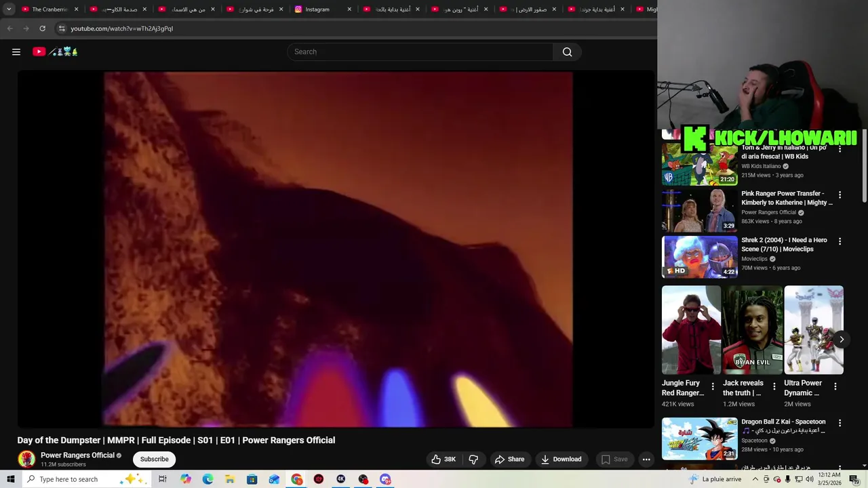Open options for Tom & Jerry video
This screenshot has height=488, width=868.
[x=840, y=148]
